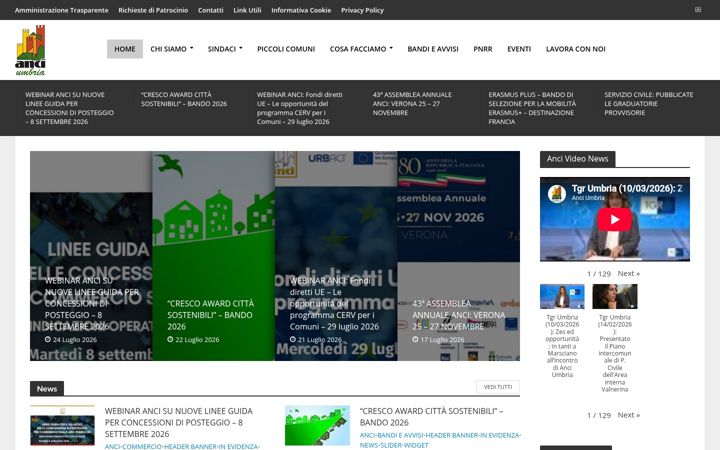Expand the COSA FACCIAMO dropdown menu
The width and height of the screenshot is (720, 450).
click(x=361, y=49)
